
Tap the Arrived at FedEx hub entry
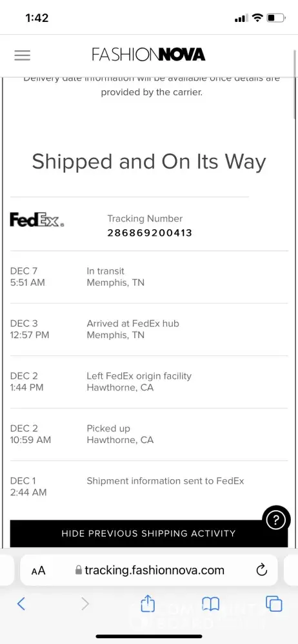pos(148,329)
